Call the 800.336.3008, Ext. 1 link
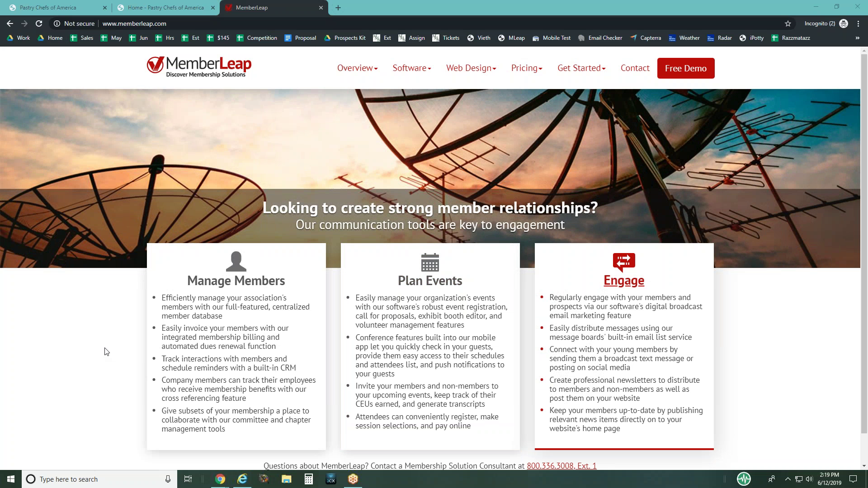The height and width of the screenshot is (488, 868). click(x=561, y=466)
